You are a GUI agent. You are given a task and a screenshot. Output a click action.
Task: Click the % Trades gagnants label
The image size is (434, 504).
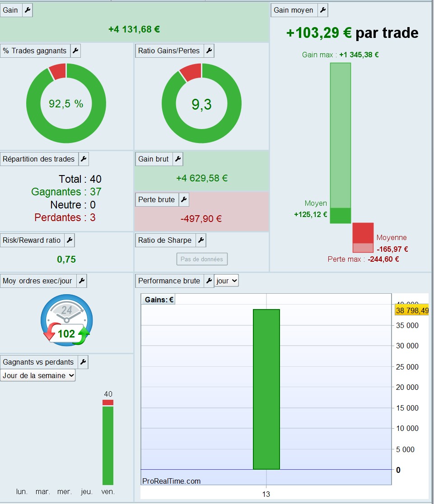pyautogui.click(x=35, y=51)
